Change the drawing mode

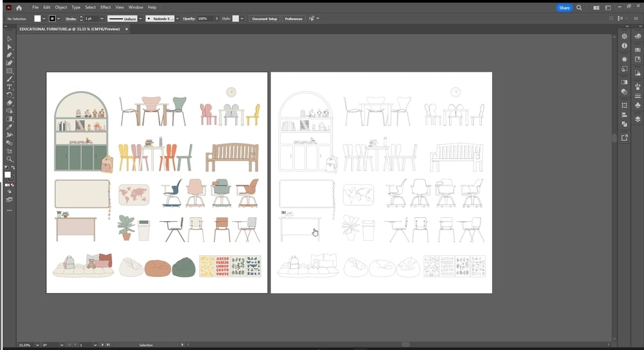9,192
